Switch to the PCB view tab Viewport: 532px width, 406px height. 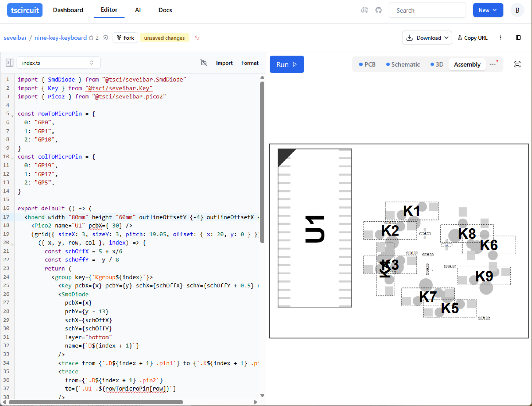click(367, 64)
